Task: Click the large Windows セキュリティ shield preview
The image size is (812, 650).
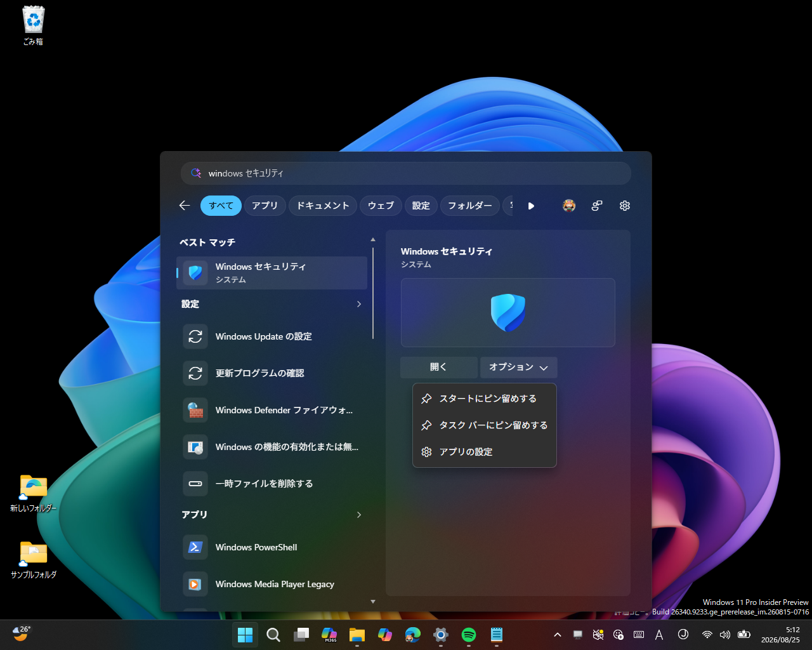Action: point(507,312)
